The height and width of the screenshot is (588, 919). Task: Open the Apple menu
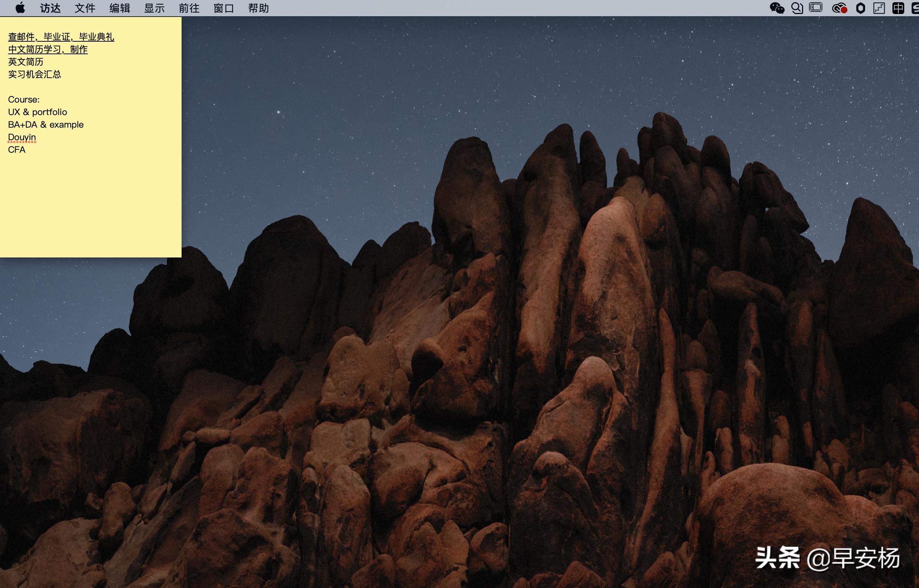(x=20, y=8)
